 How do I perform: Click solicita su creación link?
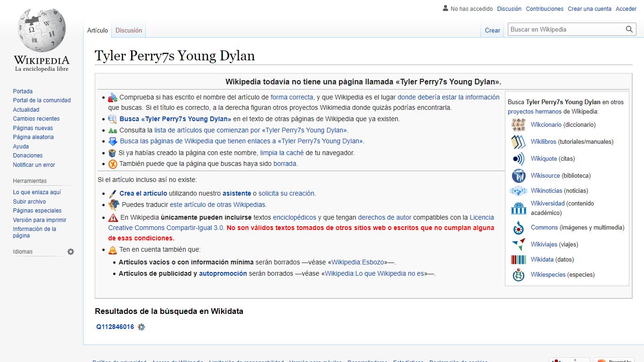(x=286, y=193)
